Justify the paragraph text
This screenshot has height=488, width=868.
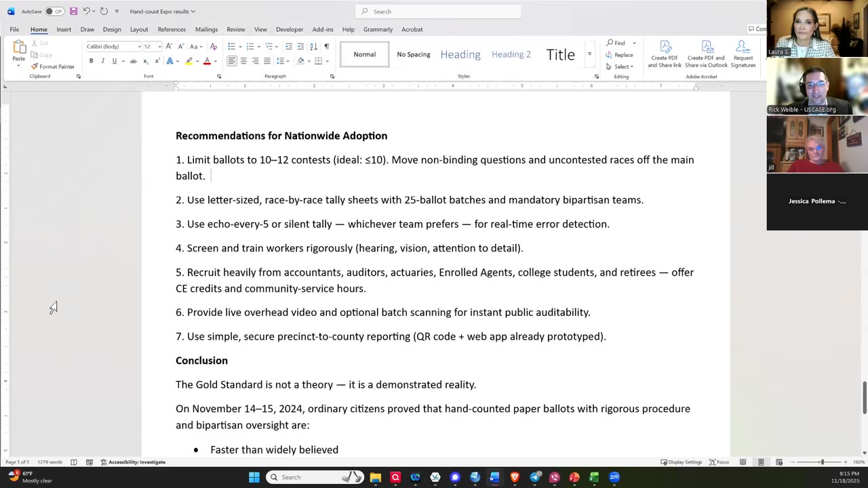267,61
